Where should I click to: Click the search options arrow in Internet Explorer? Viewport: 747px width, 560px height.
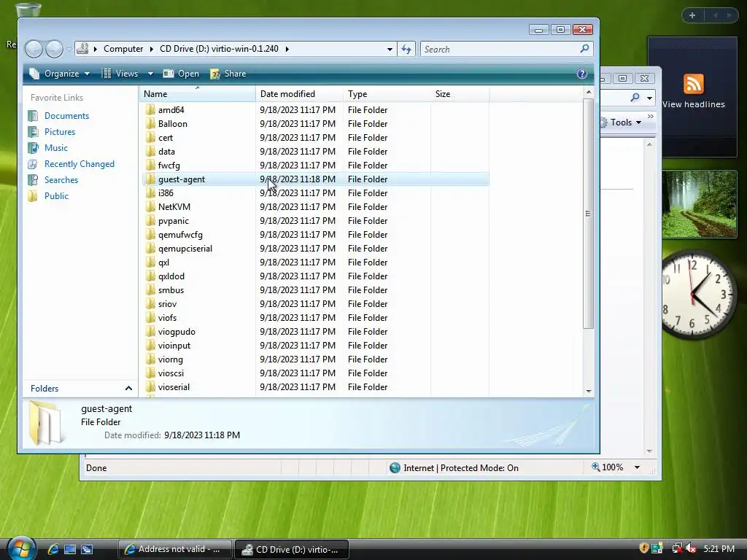click(649, 98)
